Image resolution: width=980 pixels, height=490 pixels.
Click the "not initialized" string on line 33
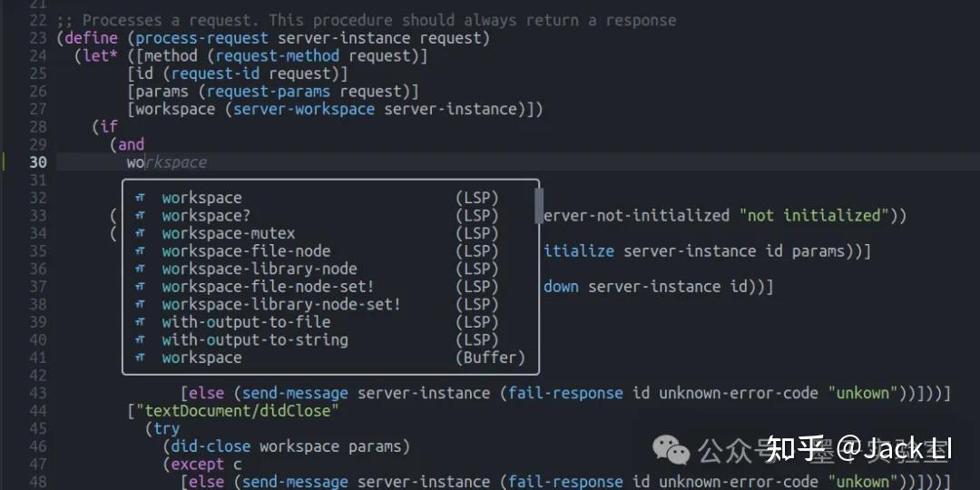tap(814, 216)
